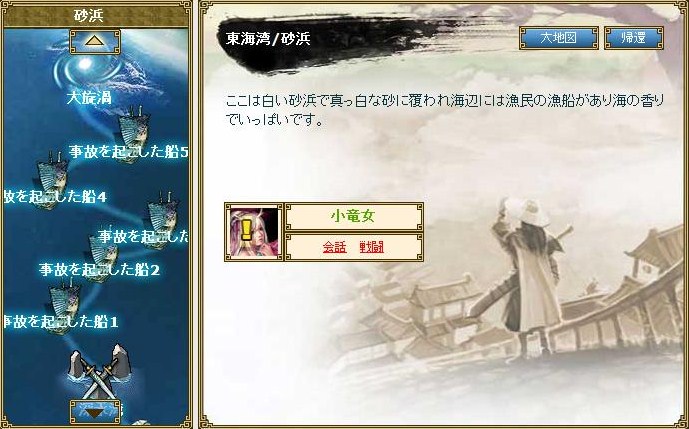Screen dimensions: 689x429
Task: Select the ship icon for 事故を起こした船4
Action: pos(51,179)
